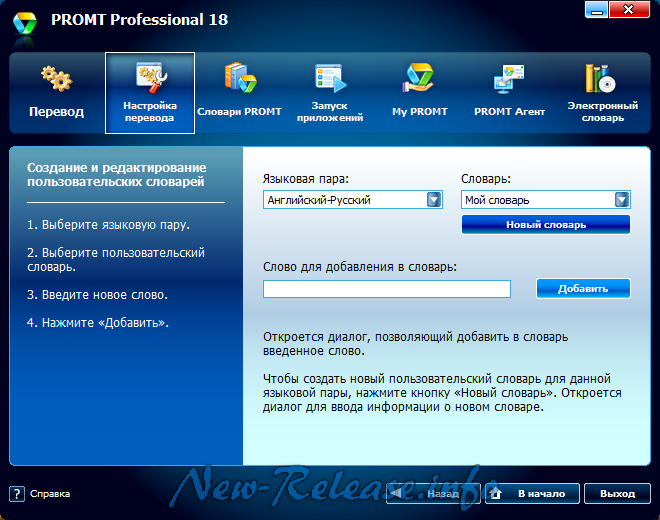Click the 'Откроется диалог, позволяющий добавить' paragraph
Viewport: 660px width, 520px height.
[x=415, y=344]
